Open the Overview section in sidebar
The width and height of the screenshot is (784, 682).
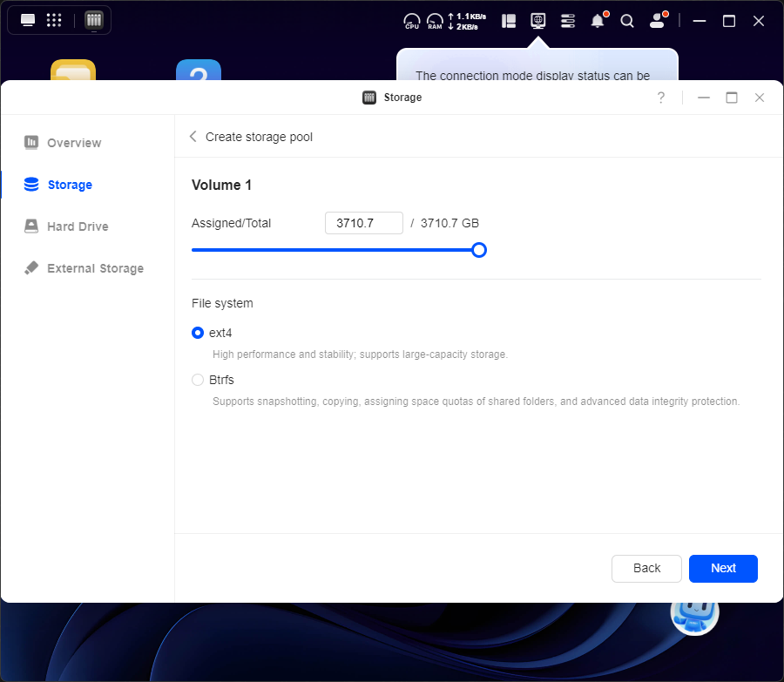pos(74,143)
